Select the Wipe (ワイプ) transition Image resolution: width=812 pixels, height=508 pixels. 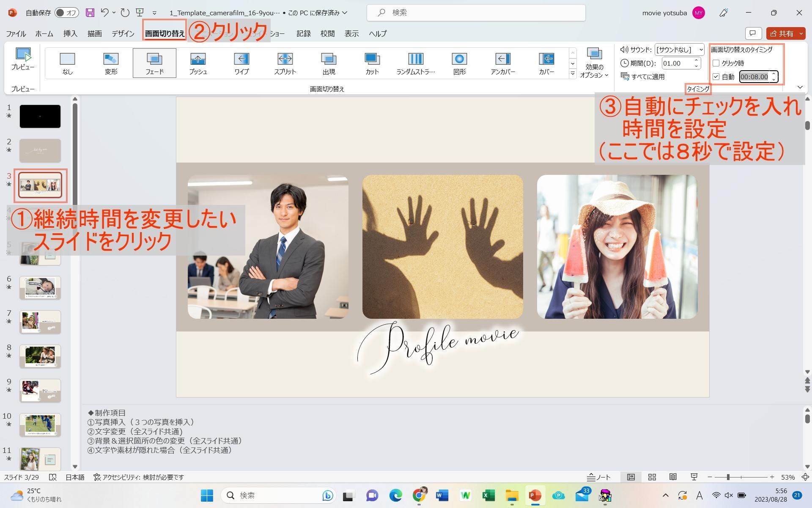(241, 63)
